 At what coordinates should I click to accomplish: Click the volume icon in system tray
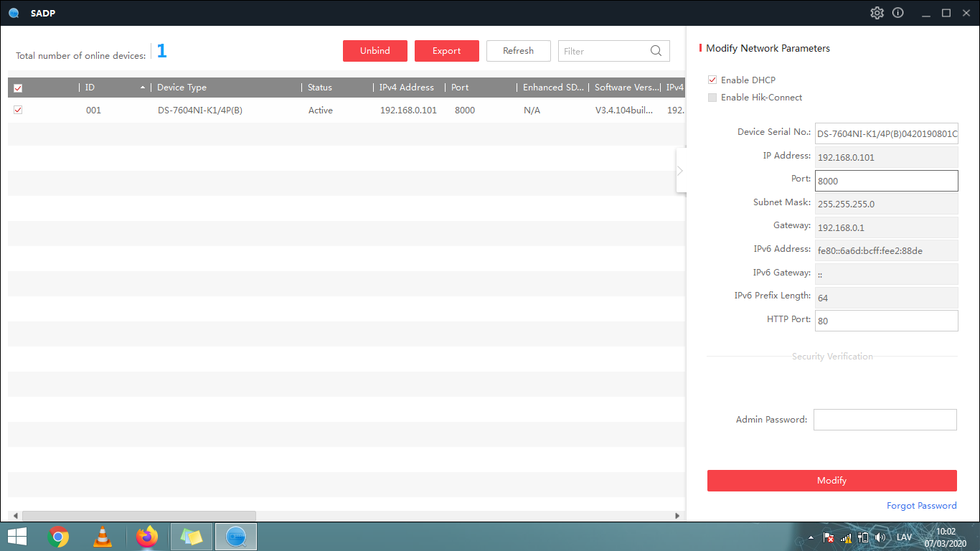tap(880, 537)
